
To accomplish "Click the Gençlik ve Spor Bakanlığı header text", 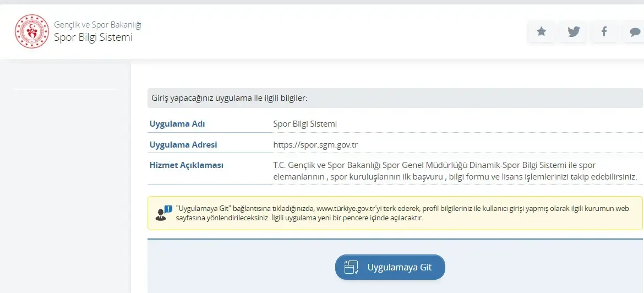I will coord(98,25).
